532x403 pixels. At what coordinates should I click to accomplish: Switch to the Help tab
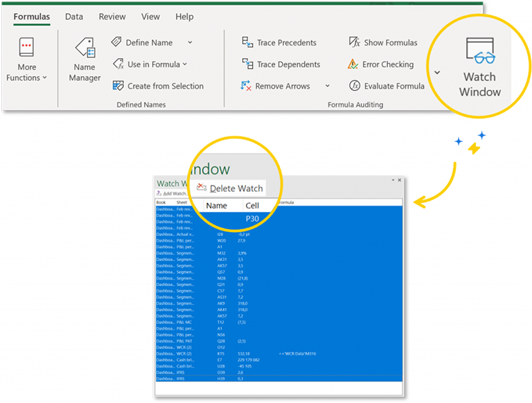pyautogui.click(x=184, y=17)
